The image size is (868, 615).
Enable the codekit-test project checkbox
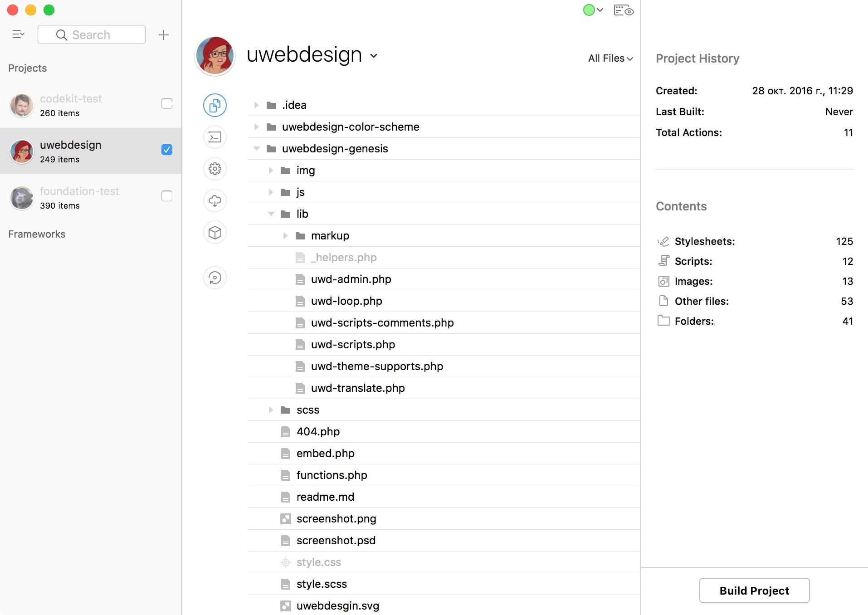click(x=167, y=104)
